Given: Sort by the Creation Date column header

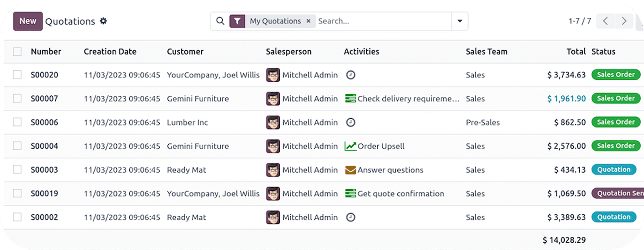Looking at the screenshot, I should click(x=110, y=52).
